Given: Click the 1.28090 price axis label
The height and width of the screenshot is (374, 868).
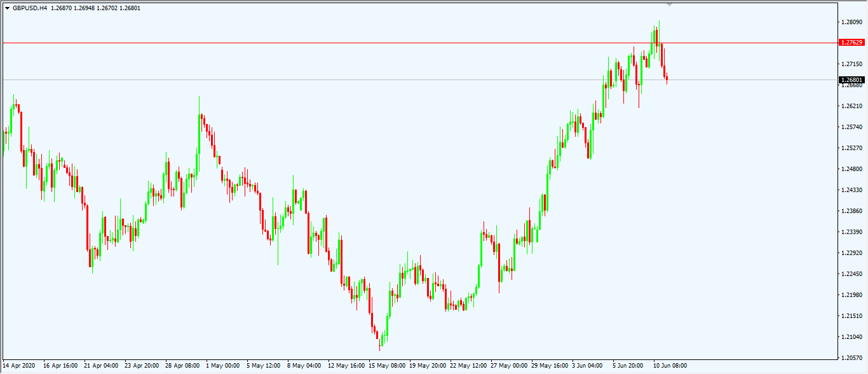Looking at the screenshot, I should 851,22.
